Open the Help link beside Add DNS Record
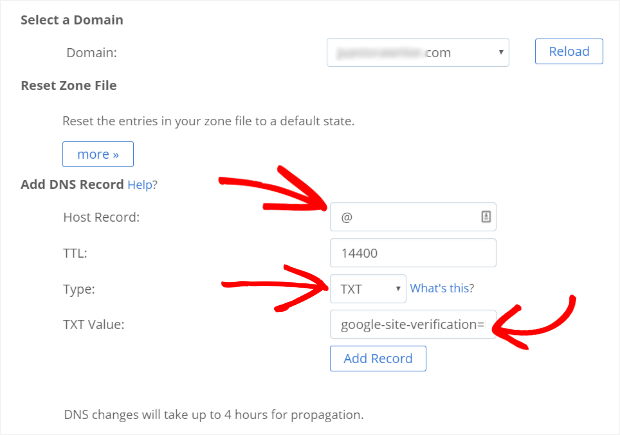The width and height of the screenshot is (620, 435). [140, 185]
